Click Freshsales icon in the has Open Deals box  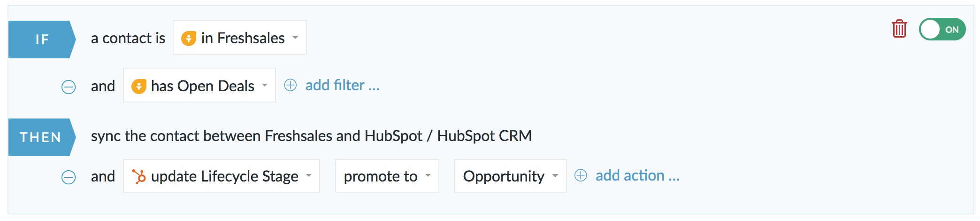139,86
